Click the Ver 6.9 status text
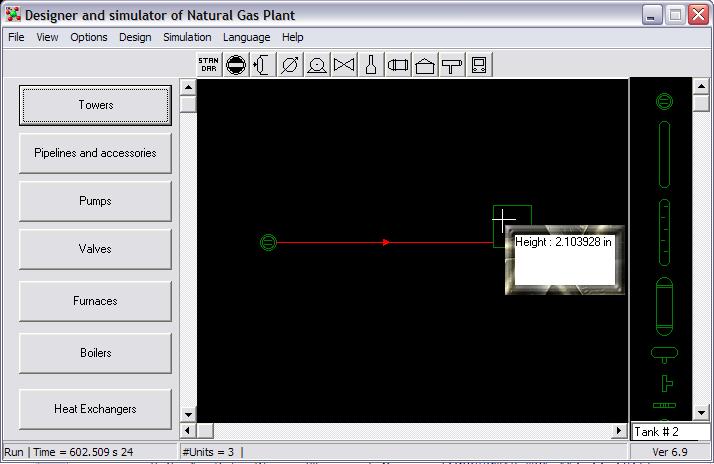 [669, 452]
